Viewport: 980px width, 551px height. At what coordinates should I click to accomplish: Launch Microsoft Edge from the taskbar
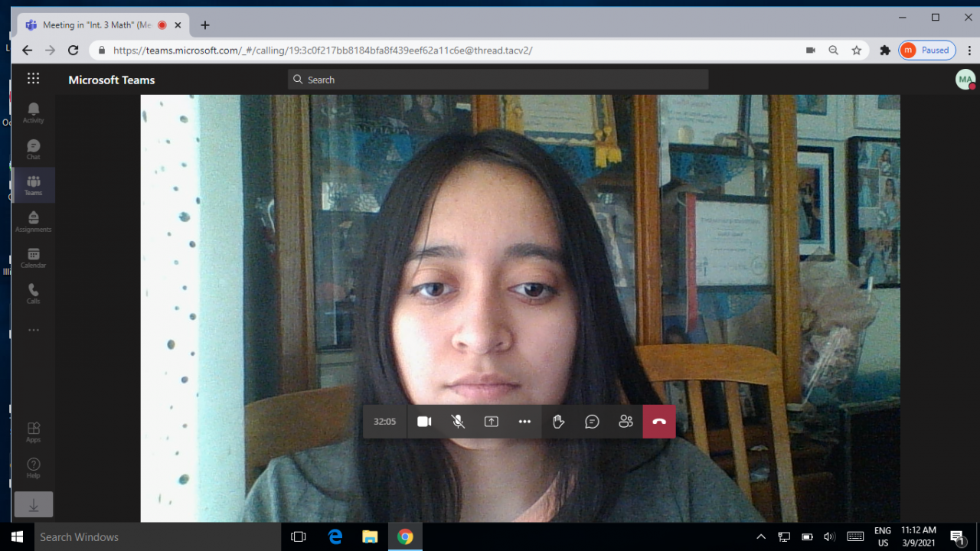[x=335, y=536]
